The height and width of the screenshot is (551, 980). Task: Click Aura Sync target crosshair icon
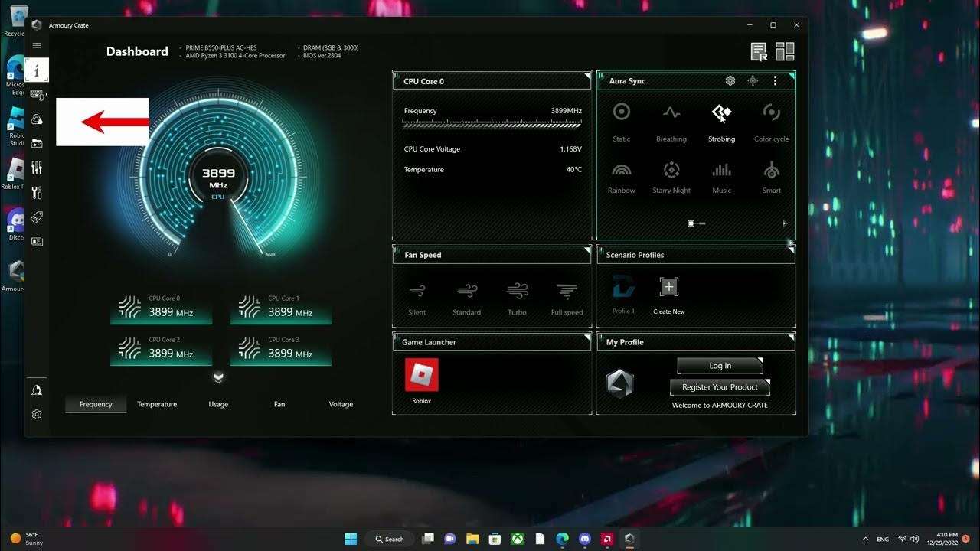(x=753, y=80)
